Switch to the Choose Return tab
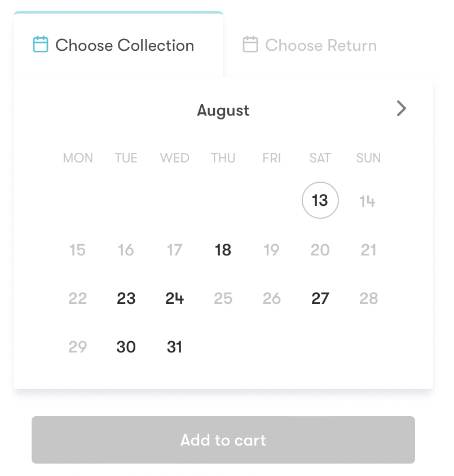Image resolution: width=454 pixels, height=476 pixels. click(x=310, y=45)
